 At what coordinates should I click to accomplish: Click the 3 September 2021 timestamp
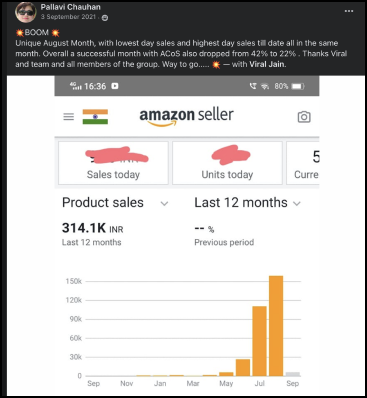coord(68,17)
